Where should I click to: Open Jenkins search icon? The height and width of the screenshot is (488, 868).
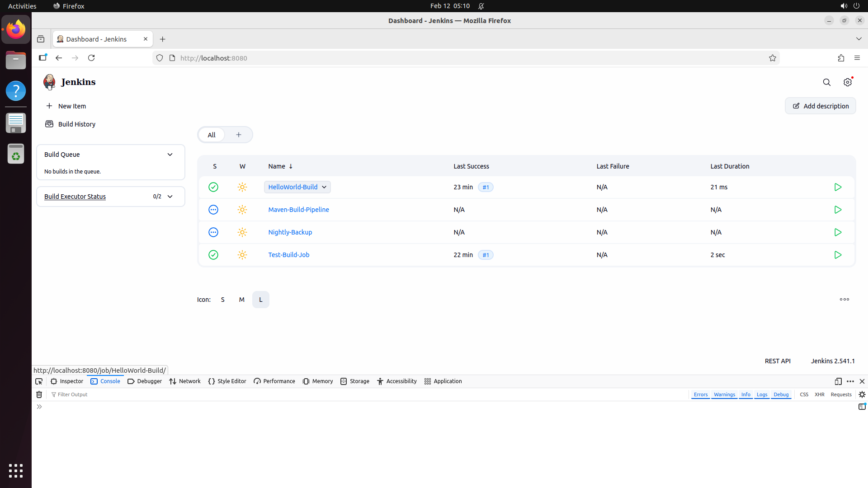[x=826, y=82]
